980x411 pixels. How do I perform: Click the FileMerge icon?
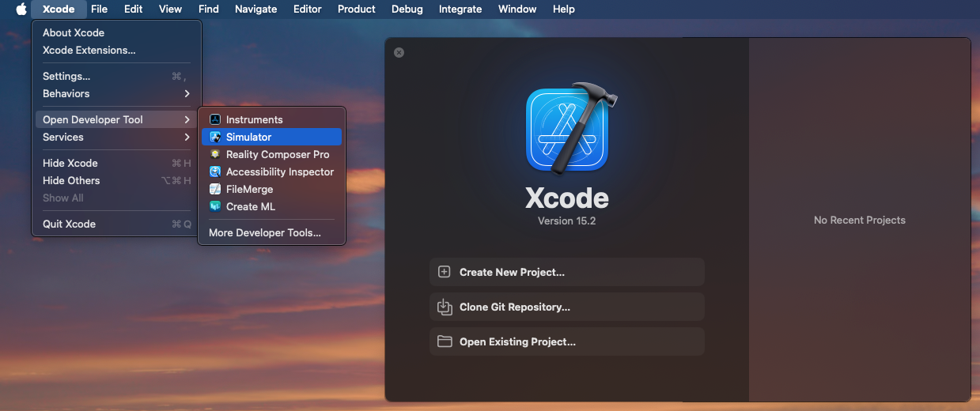point(215,189)
